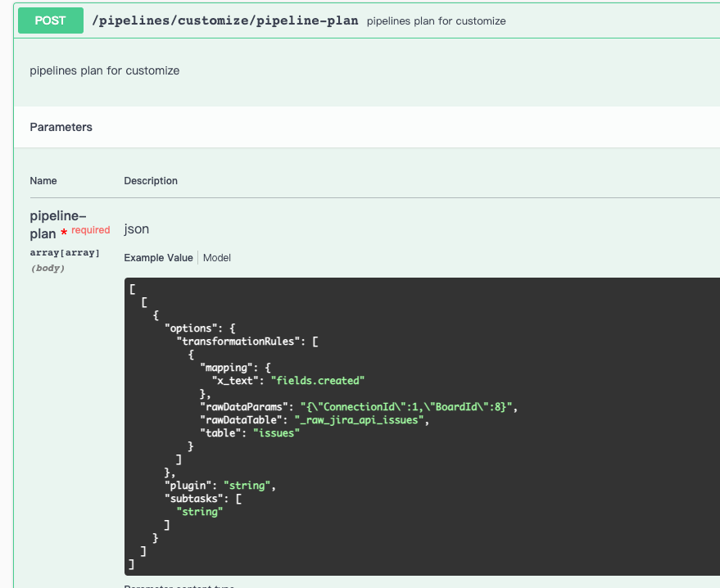Click the "_raw_jira_api_issues" value
This screenshot has height=588, width=720.
[359, 420]
